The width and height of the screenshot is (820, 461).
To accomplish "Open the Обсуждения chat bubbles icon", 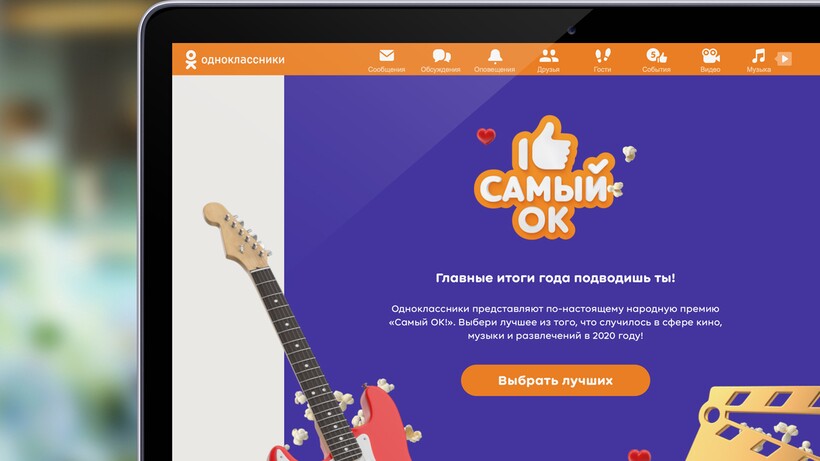I will (x=441, y=55).
